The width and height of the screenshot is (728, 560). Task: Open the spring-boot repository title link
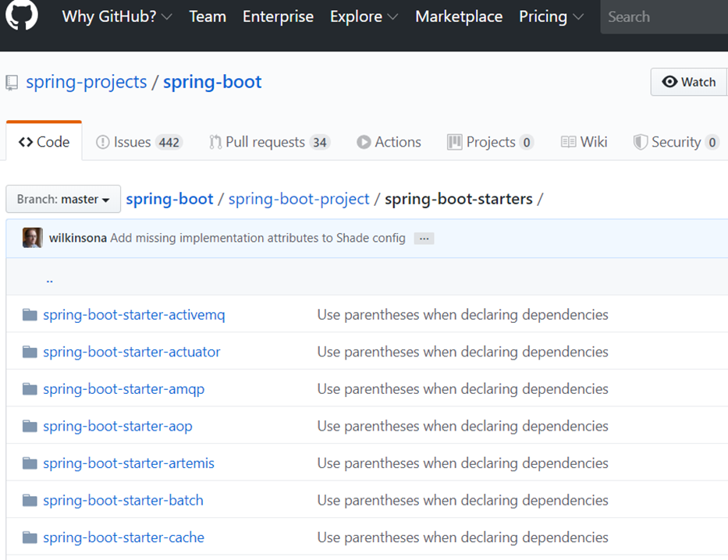point(212,82)
